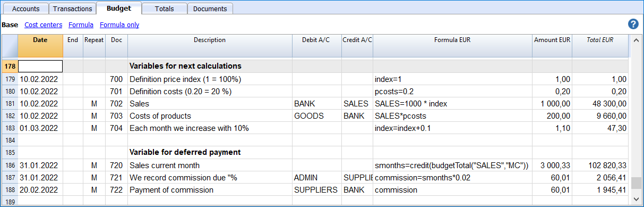Image resolution: width=644 pixels, height=207 pixels.
Task: Click the Amount EUR column header
Action: coord(552,46)
